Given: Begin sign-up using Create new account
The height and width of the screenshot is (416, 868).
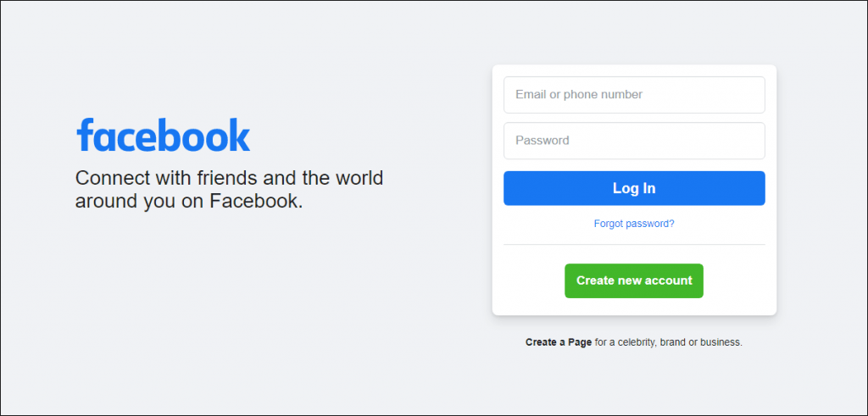Looking at the screenshot, I should (x=634, y=280).
